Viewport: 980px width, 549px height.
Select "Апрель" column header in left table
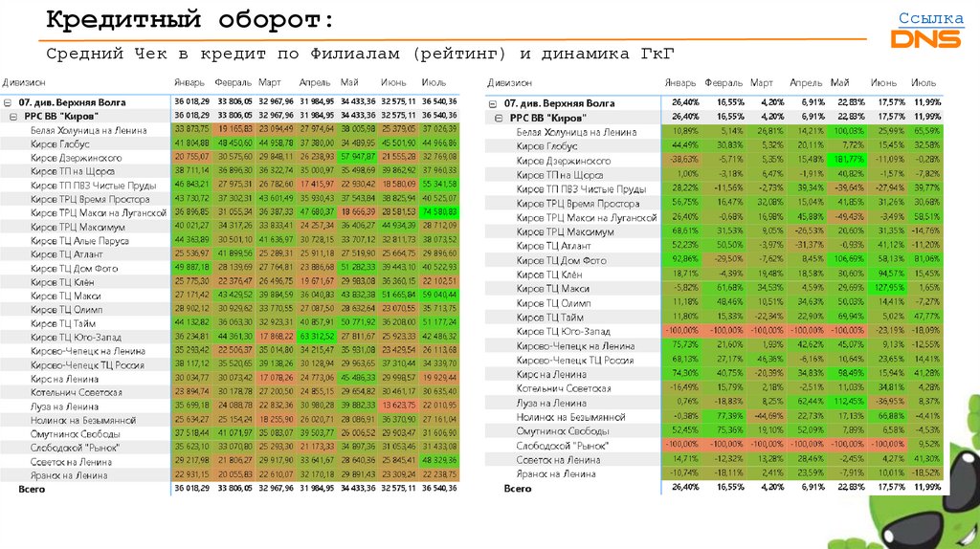[x=314, y=82]
